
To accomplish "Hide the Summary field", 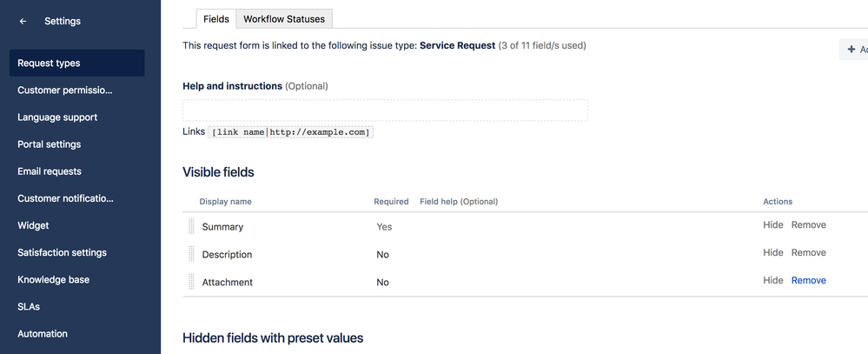I will (773, 224).
